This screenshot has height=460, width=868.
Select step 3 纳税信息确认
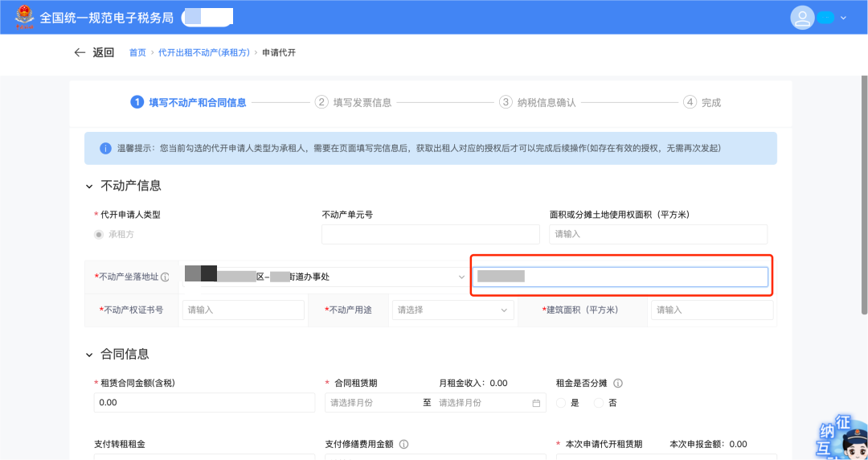(x=538, y=102)
